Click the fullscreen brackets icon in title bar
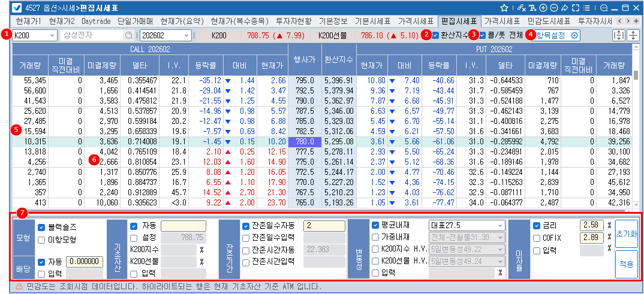644x294 pixels. pos(576,8)
